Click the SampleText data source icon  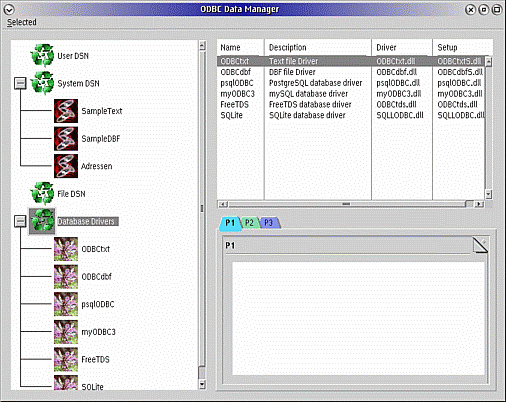tap(66, 111)
